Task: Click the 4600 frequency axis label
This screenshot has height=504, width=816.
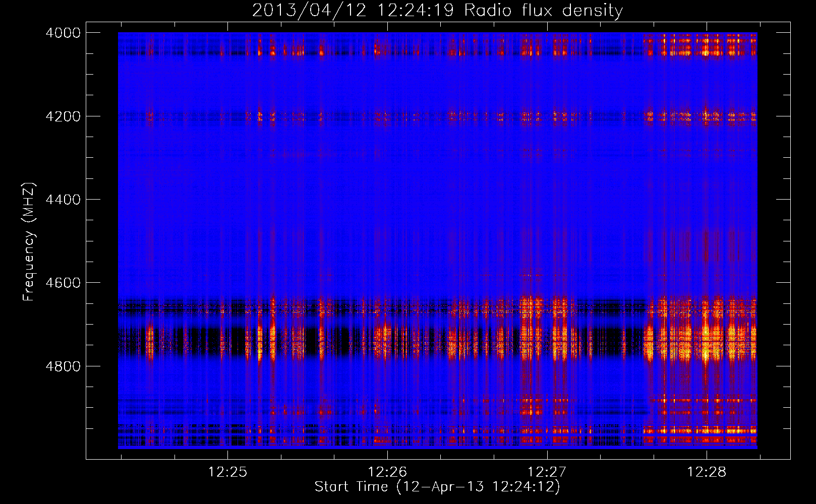Action: pyautogui.click(x=63, y=283)
